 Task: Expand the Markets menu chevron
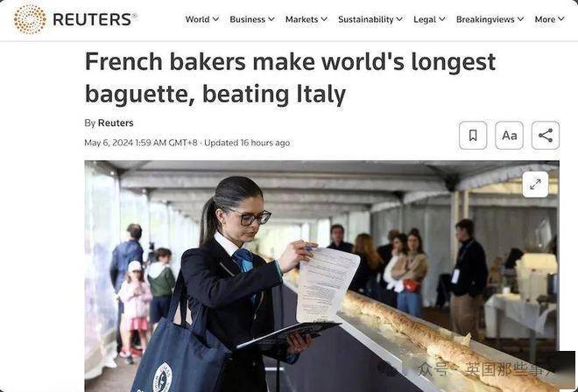[324, 18]
